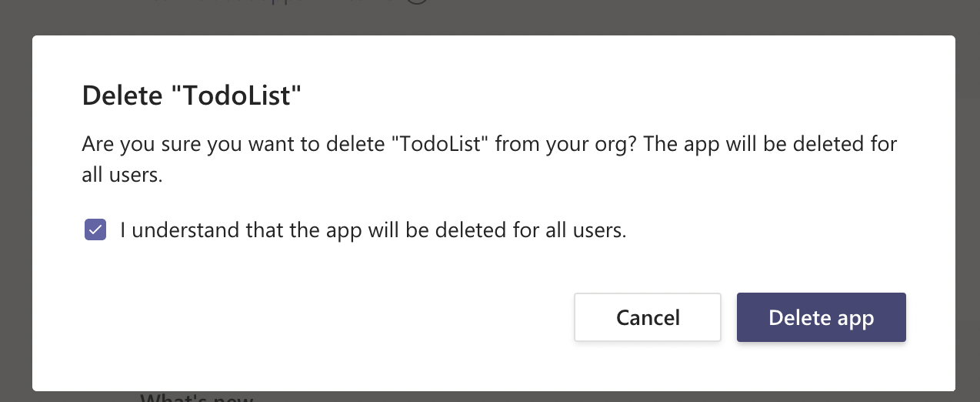Click the quoted "TodoList" name in the body text

tap(441, 145)
